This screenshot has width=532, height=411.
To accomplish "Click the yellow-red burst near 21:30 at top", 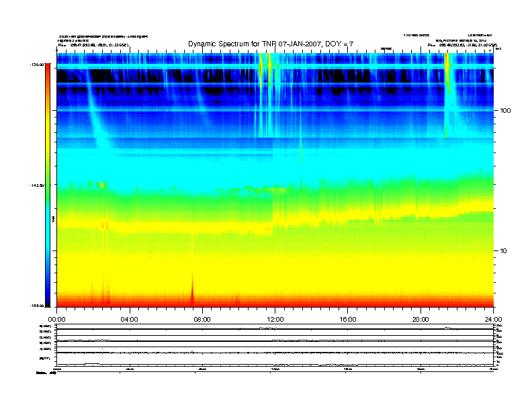I will pyautogui.click(x=447, y=73).
